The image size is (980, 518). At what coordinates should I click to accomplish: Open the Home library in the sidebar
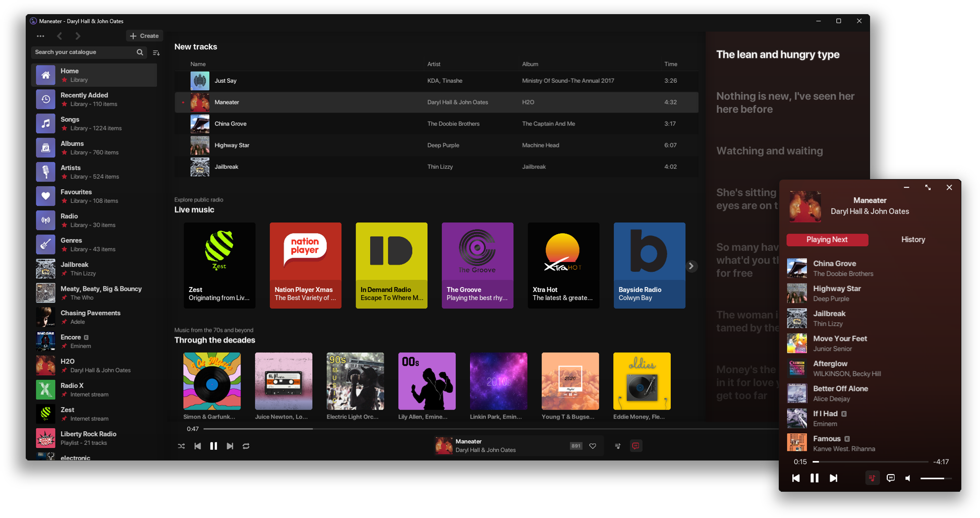click(x=94, y=75)
